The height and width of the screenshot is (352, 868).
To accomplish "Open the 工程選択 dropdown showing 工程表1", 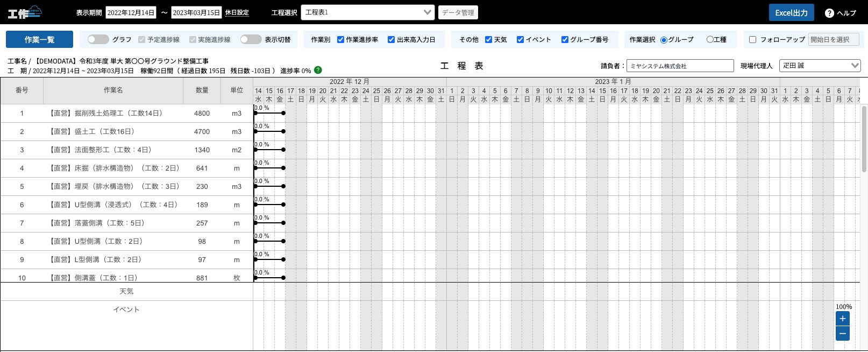I will click(368, 12).
